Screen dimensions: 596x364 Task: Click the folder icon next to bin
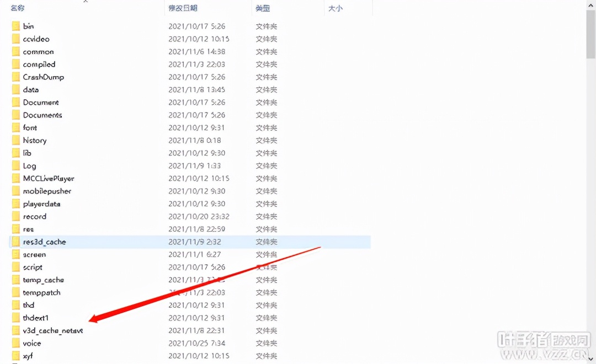pos(15,26)
